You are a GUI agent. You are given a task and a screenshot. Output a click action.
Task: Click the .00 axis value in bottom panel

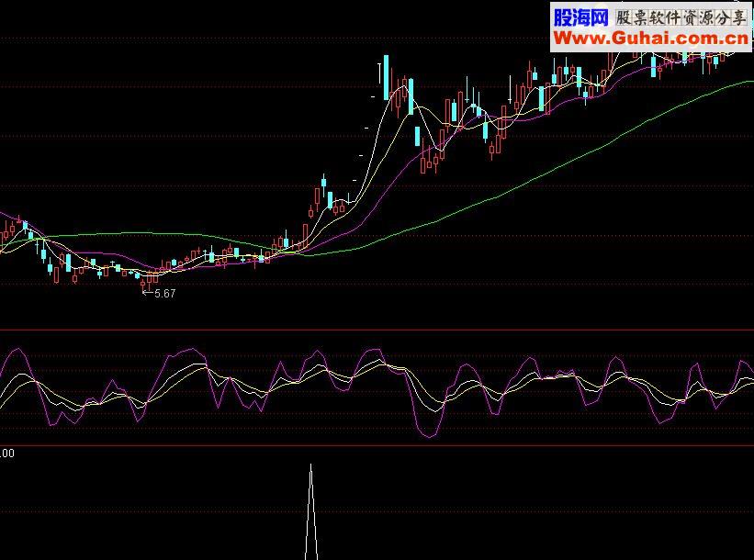pos(7,453)
